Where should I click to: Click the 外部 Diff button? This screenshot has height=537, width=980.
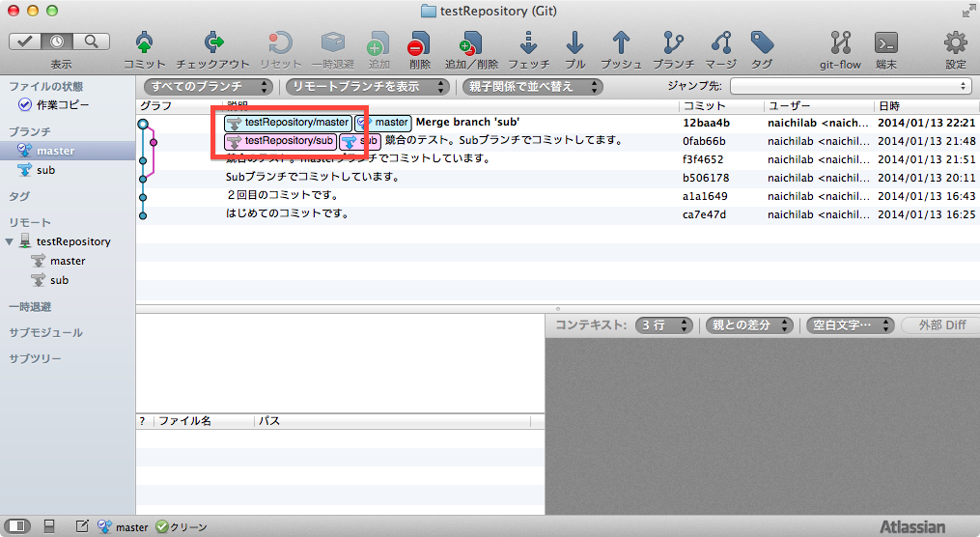coord(941,325)
